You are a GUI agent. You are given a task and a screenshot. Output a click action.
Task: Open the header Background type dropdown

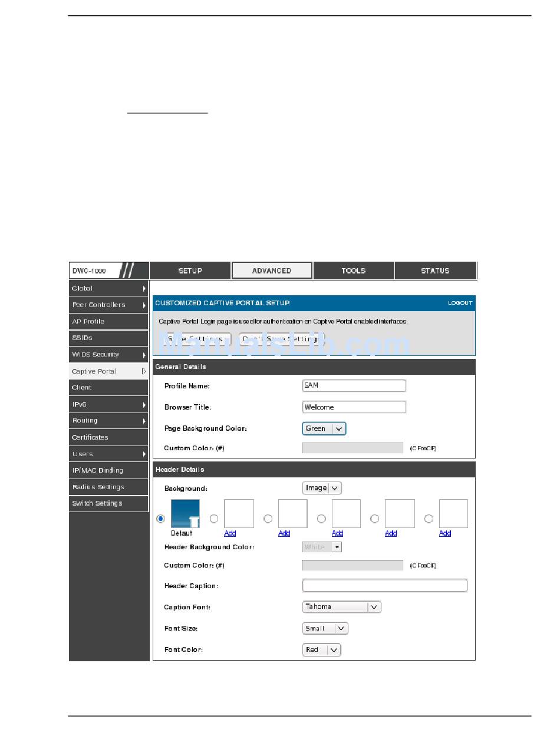click(x=322, y=488)
